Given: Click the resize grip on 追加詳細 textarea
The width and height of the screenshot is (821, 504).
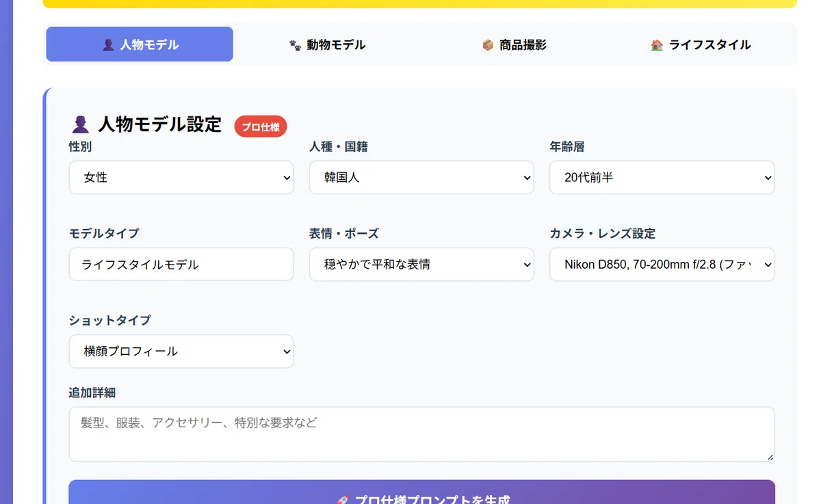Looking at the screenshot, I should 770,457.
